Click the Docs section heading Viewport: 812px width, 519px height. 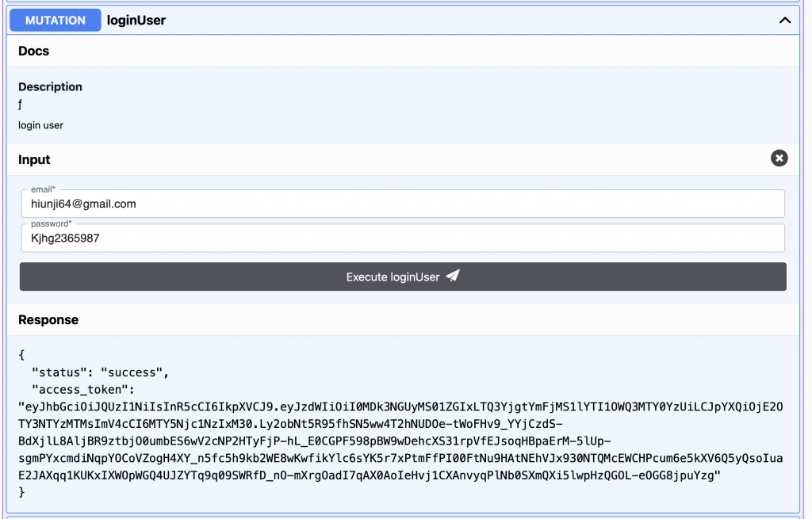[x=33, y=51]
